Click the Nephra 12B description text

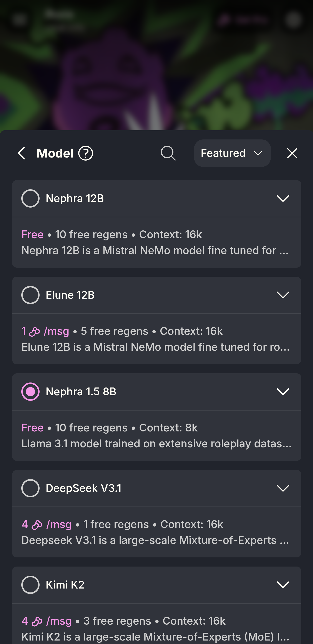(x=155, y=250)
